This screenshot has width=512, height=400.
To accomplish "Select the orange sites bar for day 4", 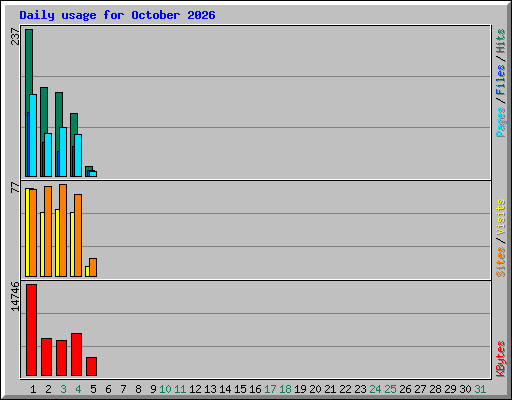I will (78, 235).
